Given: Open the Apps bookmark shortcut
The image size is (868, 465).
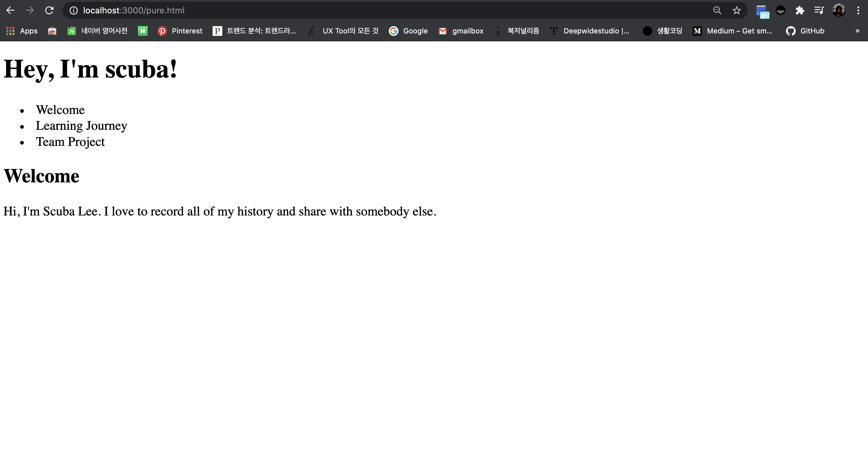Looking at the screenshot, I should coord(22,31).
